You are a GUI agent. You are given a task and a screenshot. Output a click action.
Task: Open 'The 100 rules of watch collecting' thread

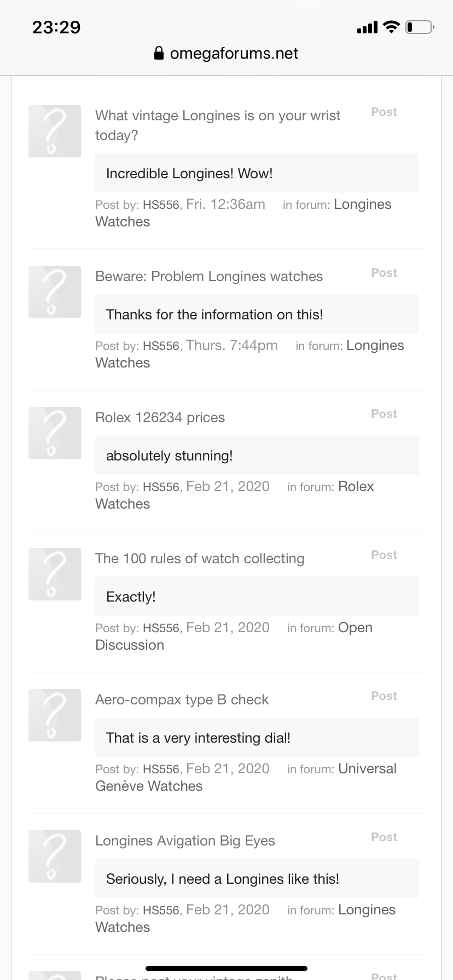coord(199,558)
